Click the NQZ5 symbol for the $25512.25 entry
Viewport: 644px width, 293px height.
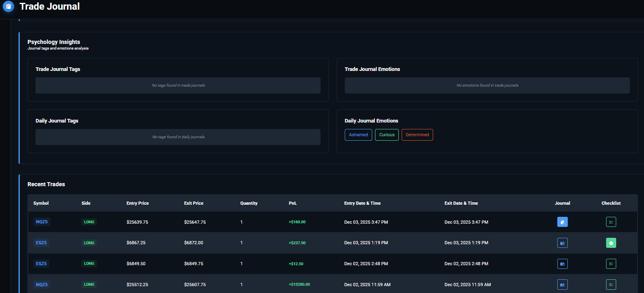[x=42, y=285]
